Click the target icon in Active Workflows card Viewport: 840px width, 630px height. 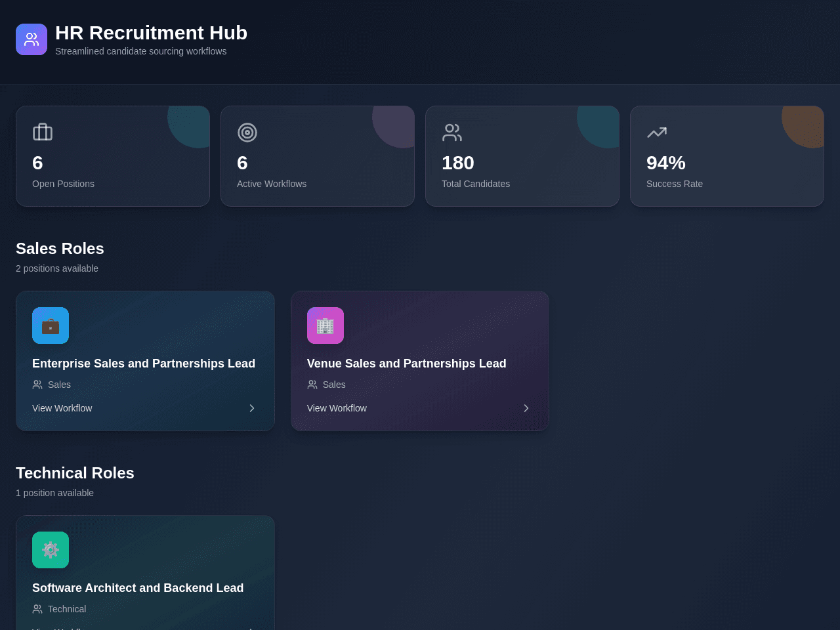click(247, 132)
